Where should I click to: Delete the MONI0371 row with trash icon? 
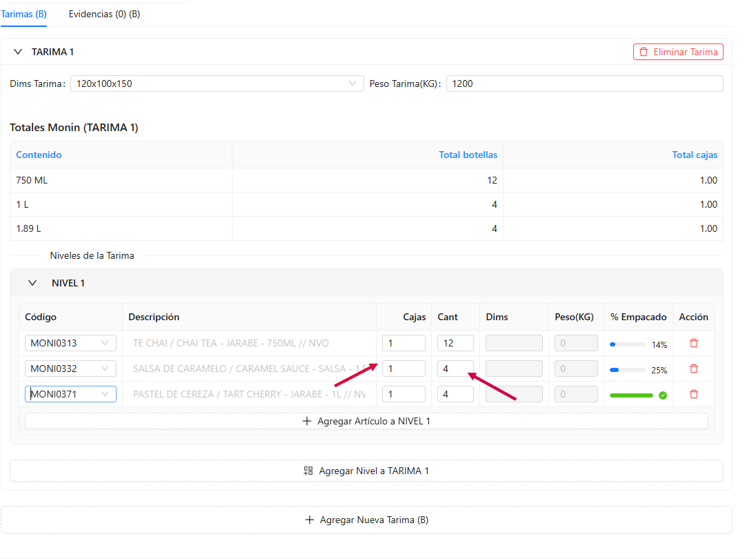[694, 394]
